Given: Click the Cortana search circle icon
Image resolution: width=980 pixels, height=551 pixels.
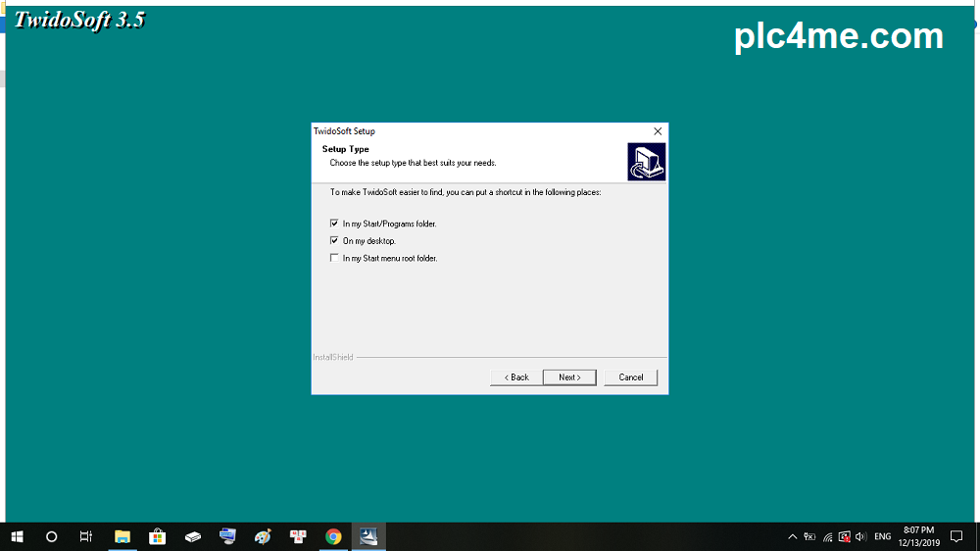Looking at the screenshot, I should [52, 536].
